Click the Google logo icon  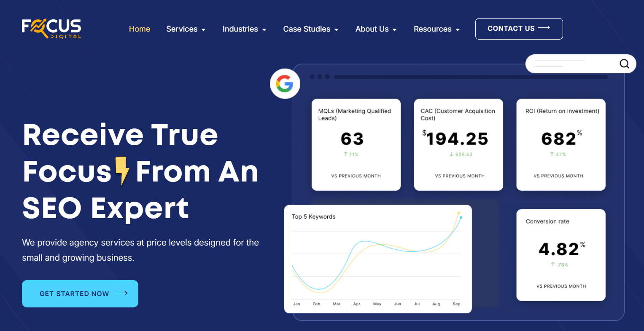click(x=285, y=84)
